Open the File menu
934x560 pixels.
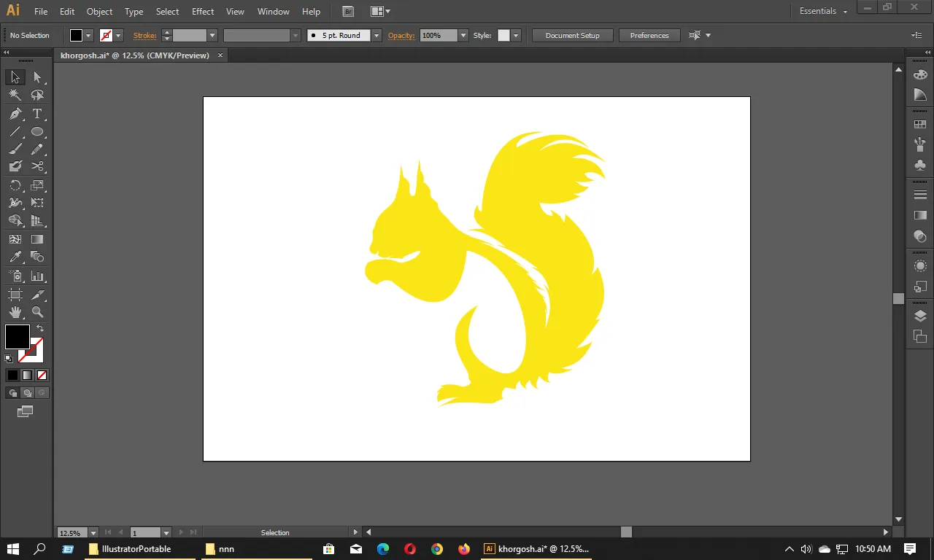tap(41, 12)
